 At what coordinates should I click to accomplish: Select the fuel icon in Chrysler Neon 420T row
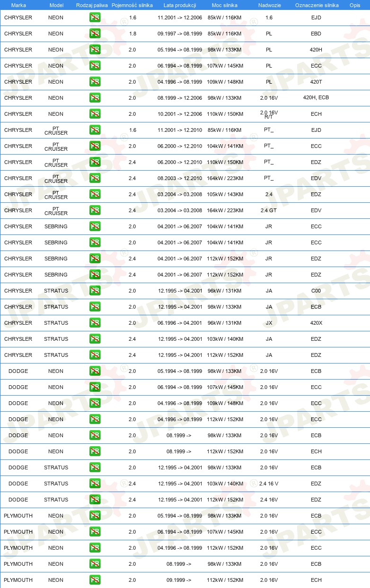pyautogui.click(x=95, y=82)
